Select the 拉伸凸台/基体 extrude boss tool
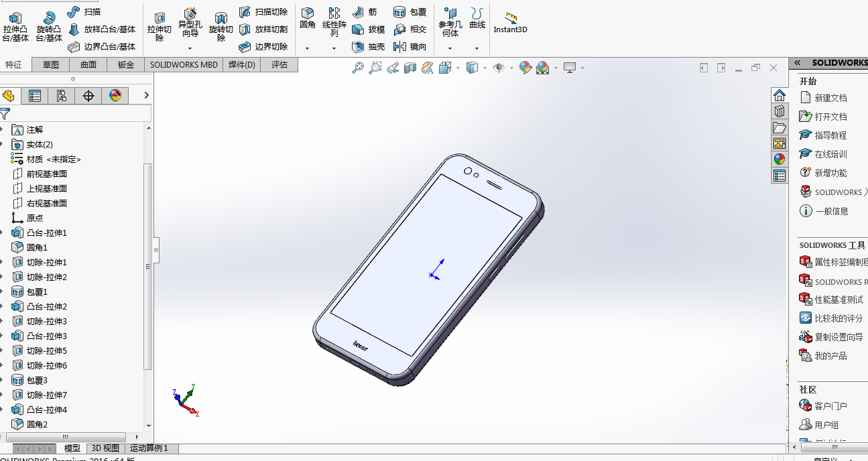 tap(15, 26)
